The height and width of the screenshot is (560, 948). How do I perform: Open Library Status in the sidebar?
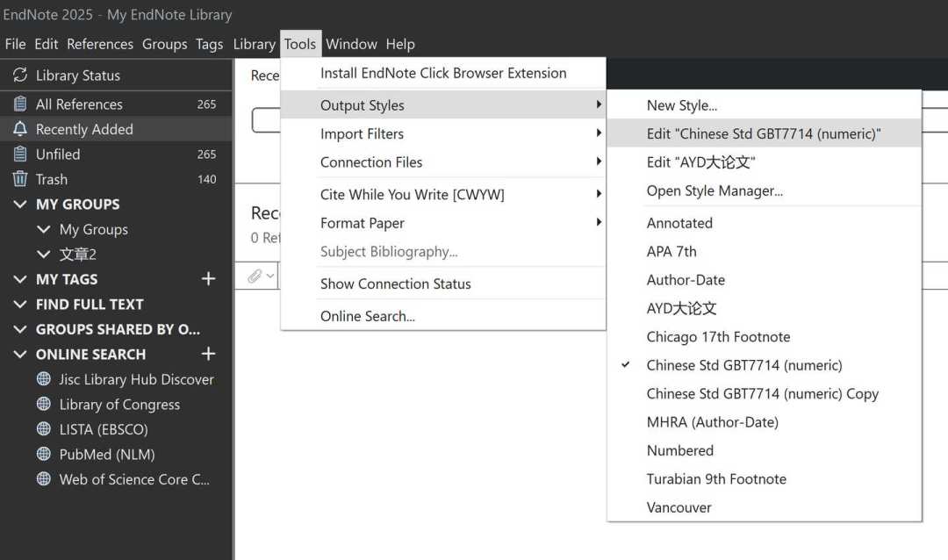click(x=116, y=75)
